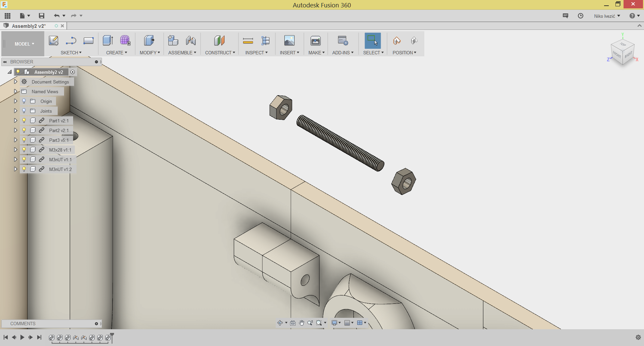Image resolution: width=644 pixels, height=346 pixels.
Task: Toggle visibility bulb of Origin folder
Action: coord(24,101)
